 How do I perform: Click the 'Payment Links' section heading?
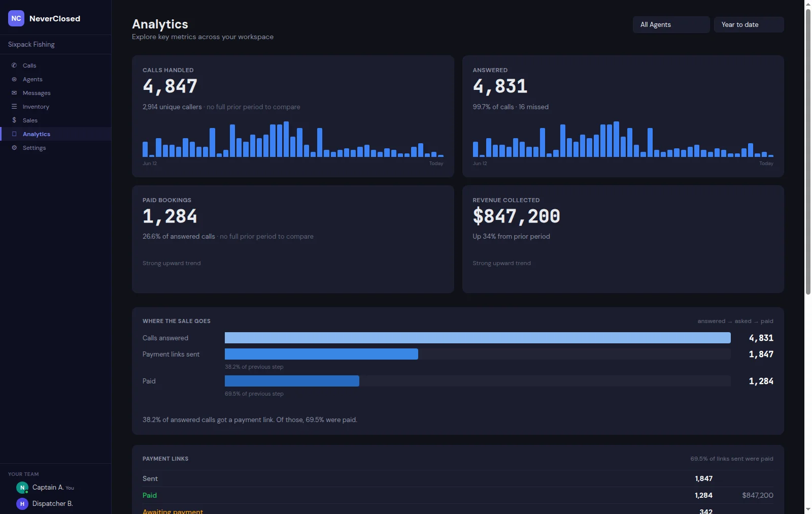coord(165,459)
